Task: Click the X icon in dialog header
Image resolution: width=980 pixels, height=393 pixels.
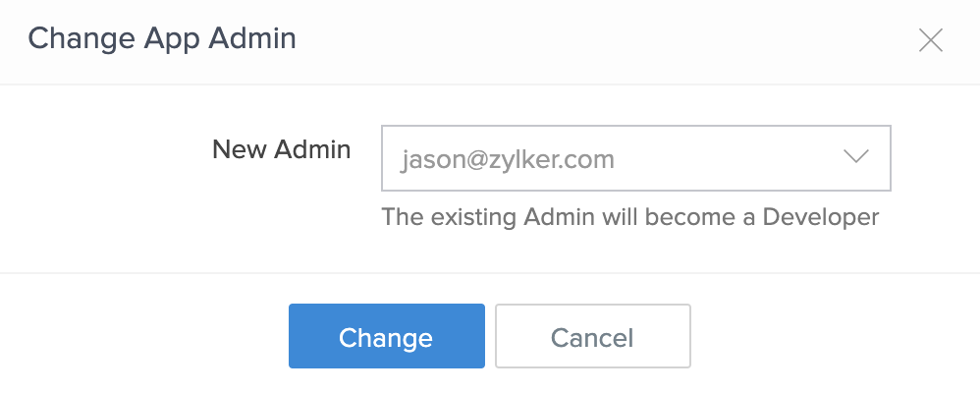Action: [x=930, y=40]
